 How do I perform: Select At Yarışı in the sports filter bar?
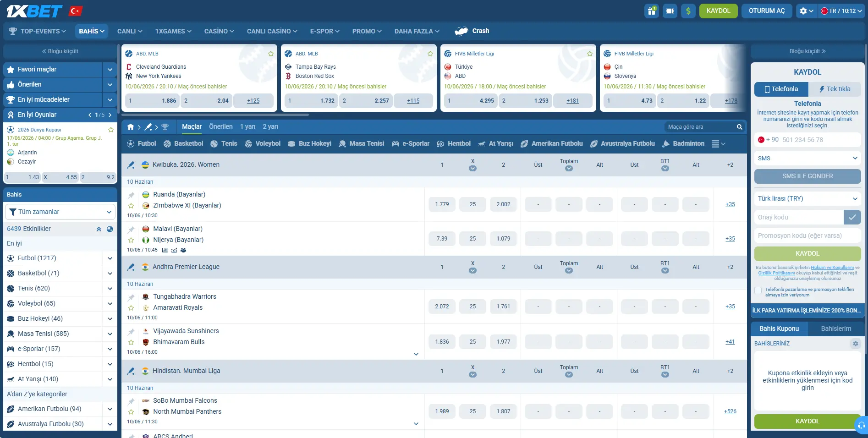point(495,144)
